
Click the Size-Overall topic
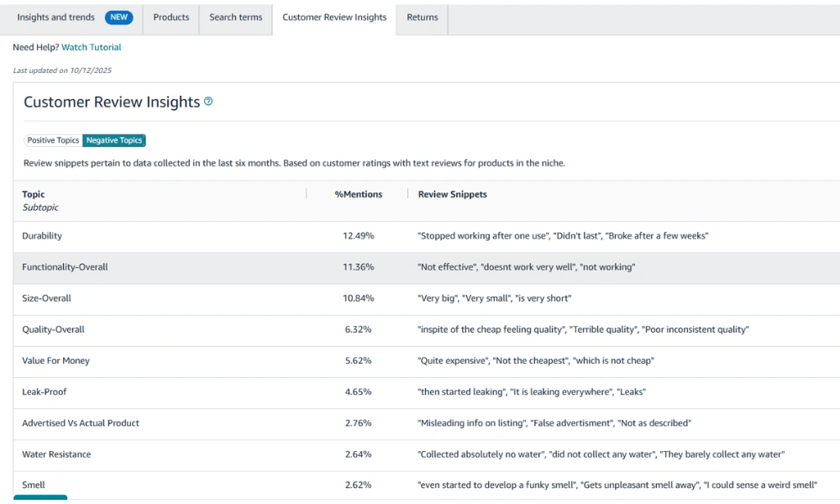click(46, 298)
